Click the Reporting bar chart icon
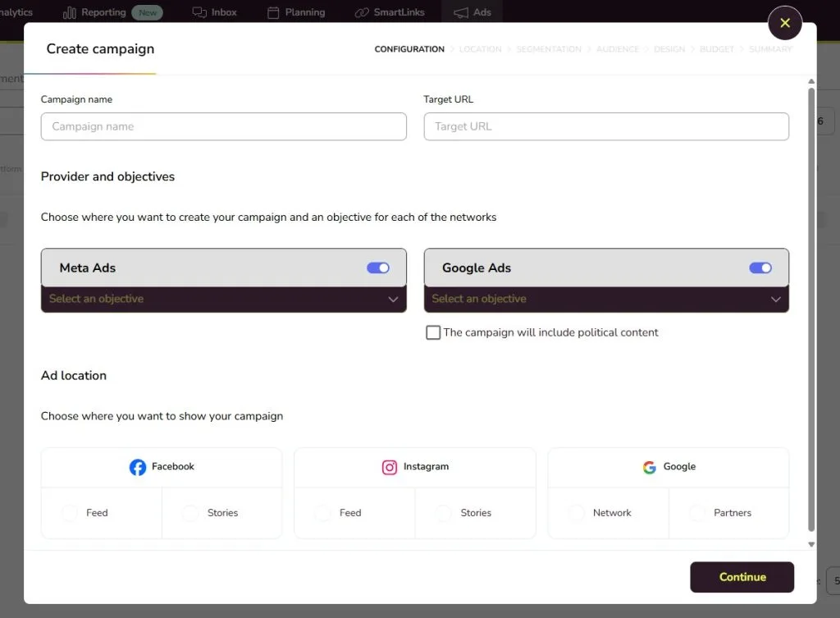 (70, 12)
